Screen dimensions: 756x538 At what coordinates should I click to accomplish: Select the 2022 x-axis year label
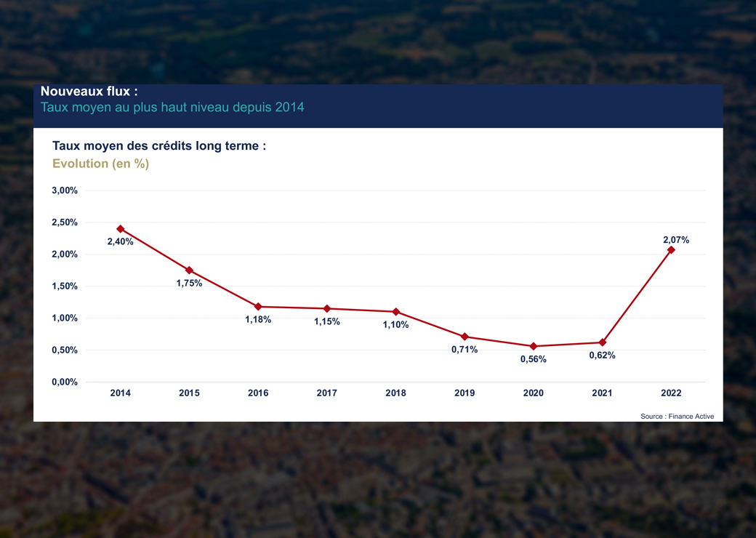(671, 393)
